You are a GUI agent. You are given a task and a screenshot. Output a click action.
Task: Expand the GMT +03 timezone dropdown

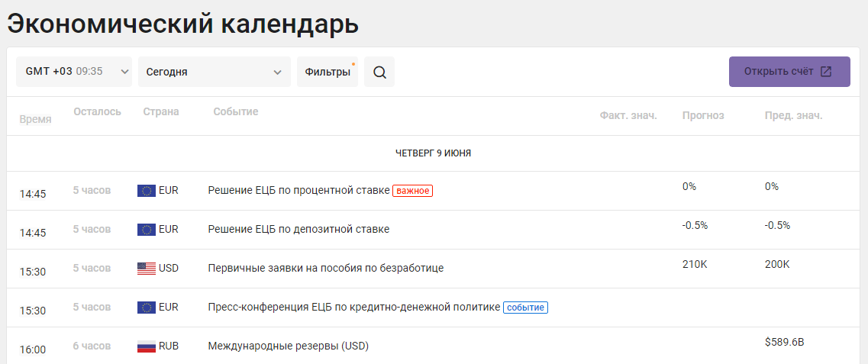[73, 72]
